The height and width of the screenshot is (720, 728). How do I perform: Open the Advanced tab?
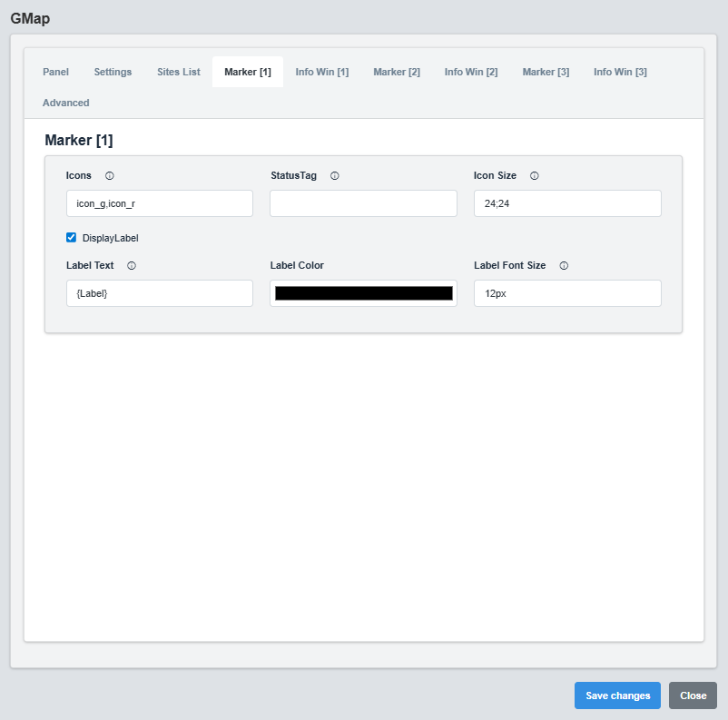[x=65, y=103]
